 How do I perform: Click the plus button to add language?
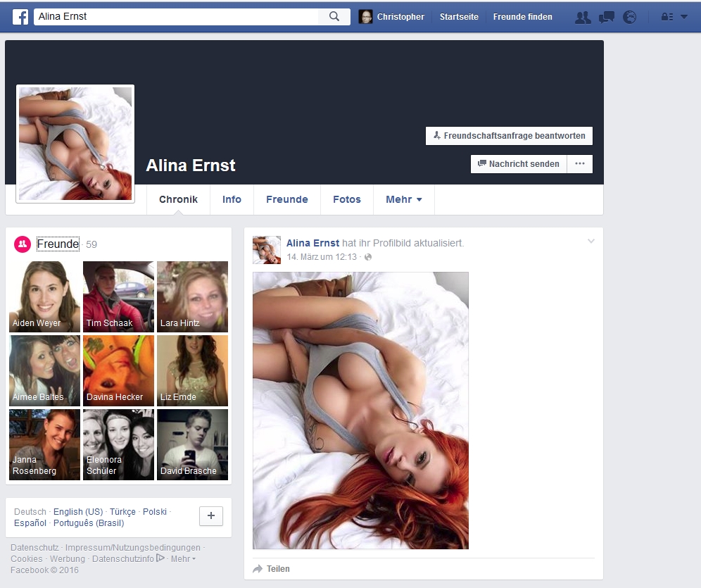click(x=211, y=516)
